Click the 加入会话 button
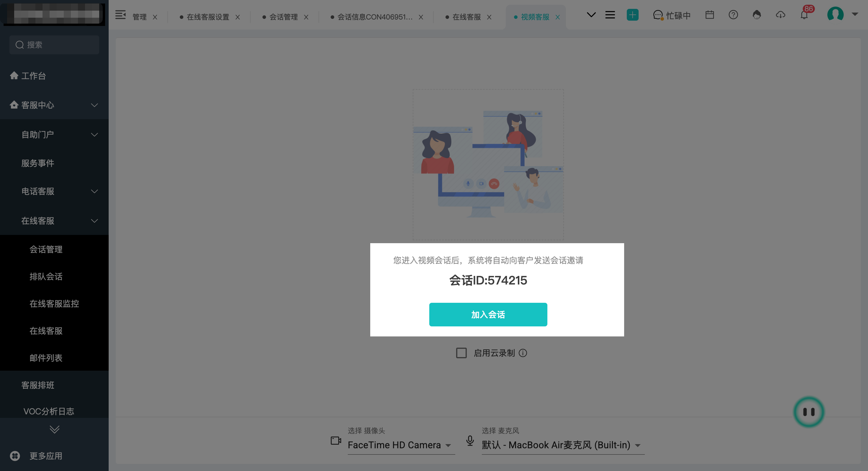Viewport: 868px width, 471px height. (x=488, y=314)
